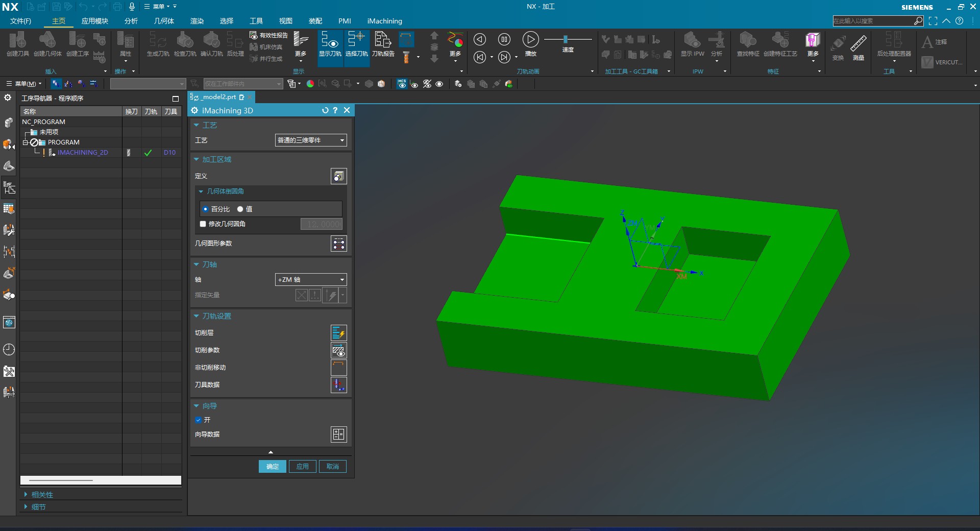This screenshot has height=531, width=980.
Task: Open the 几何图形参数 icon button
Action: 338,244
